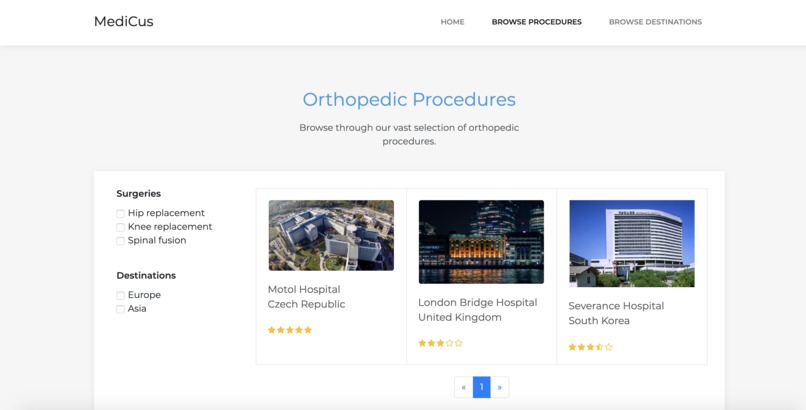The width and height of the screenshot is (806, 410).
Task: Open Browse Procedures menu item
Action: point(537,22)
